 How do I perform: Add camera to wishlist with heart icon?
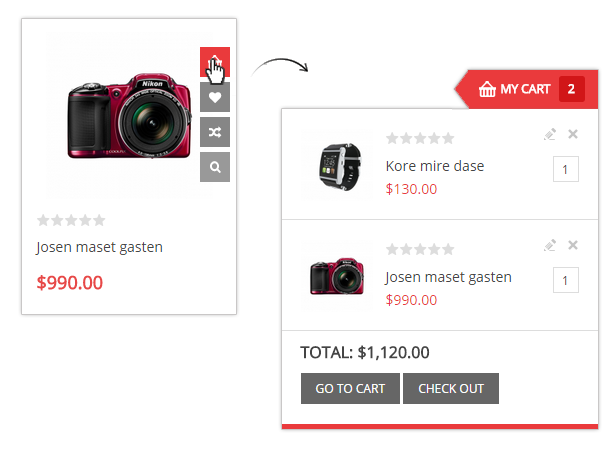pyautogui.click(x=214, y=97)
